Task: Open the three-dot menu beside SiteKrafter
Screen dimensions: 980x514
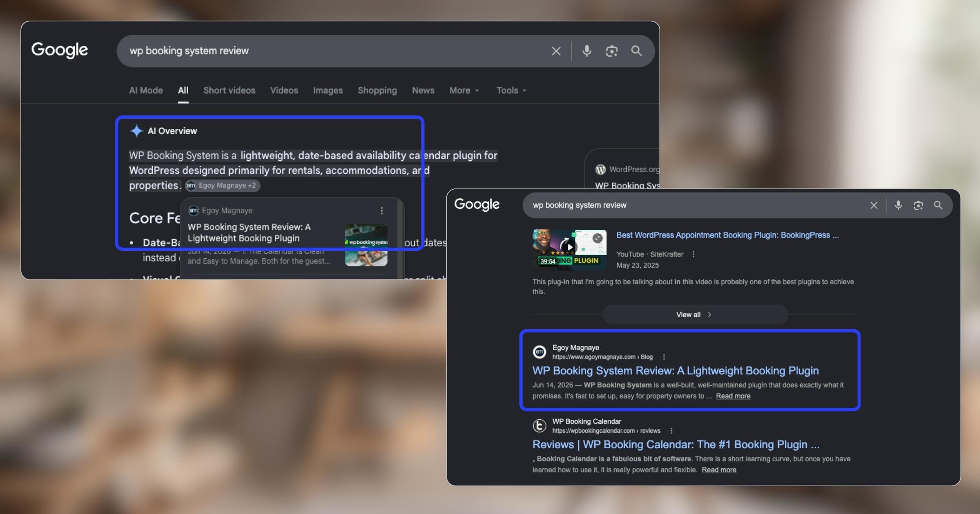Action: pyautogui.click(x=693, y=254)
